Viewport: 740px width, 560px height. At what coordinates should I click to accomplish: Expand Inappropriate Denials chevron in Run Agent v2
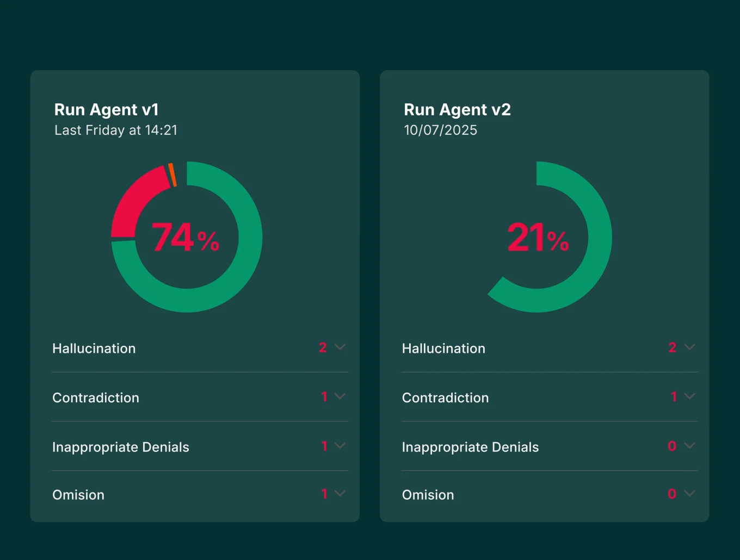tap(689, 446)
